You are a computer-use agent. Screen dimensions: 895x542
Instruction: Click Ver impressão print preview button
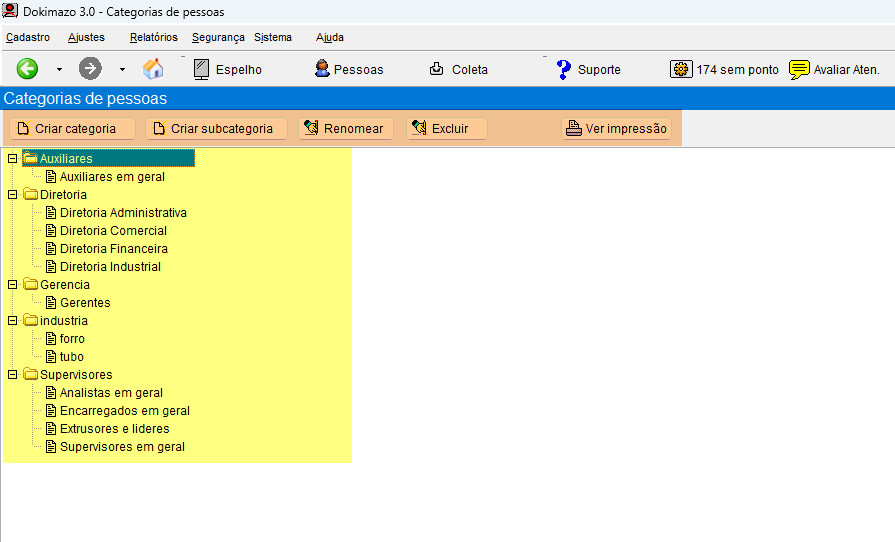(x=616, y=129)
